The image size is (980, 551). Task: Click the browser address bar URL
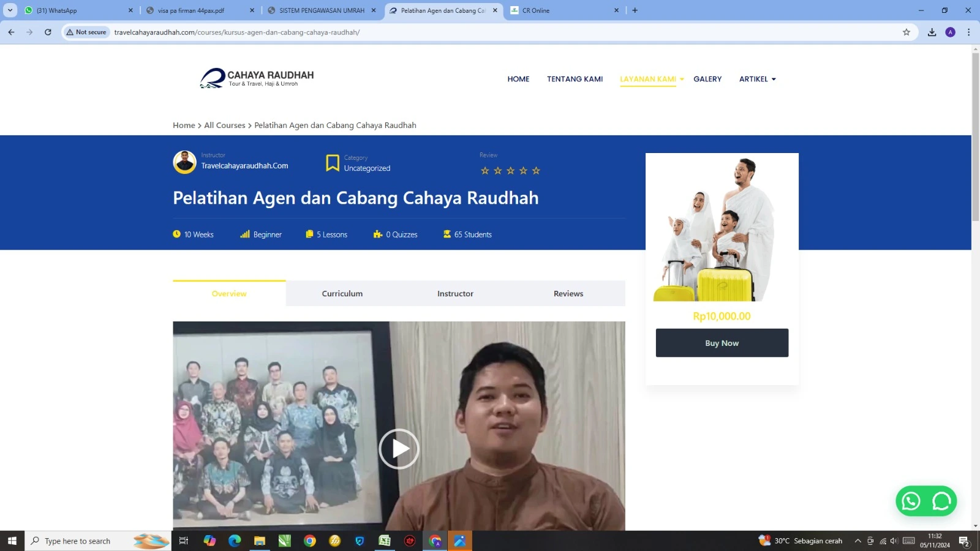237,32
